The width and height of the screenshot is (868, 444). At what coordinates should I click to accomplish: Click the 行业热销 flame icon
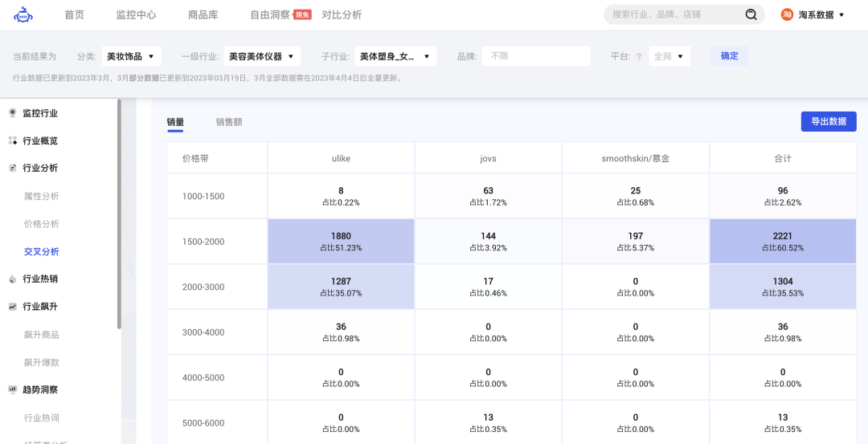pyautogui.click(x=12, y=279)
